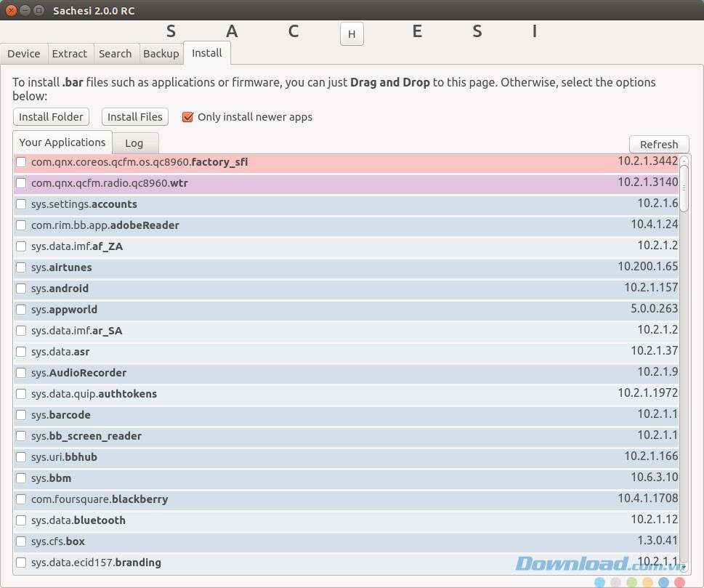Check the factory_sfi package checkbox

pos(22,162)
